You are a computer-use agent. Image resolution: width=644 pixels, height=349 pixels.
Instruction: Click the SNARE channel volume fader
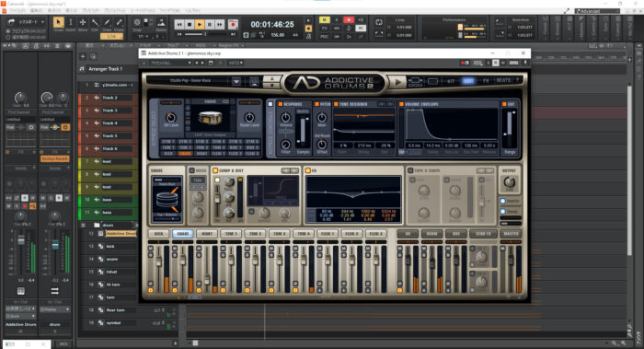pos(183,261)
